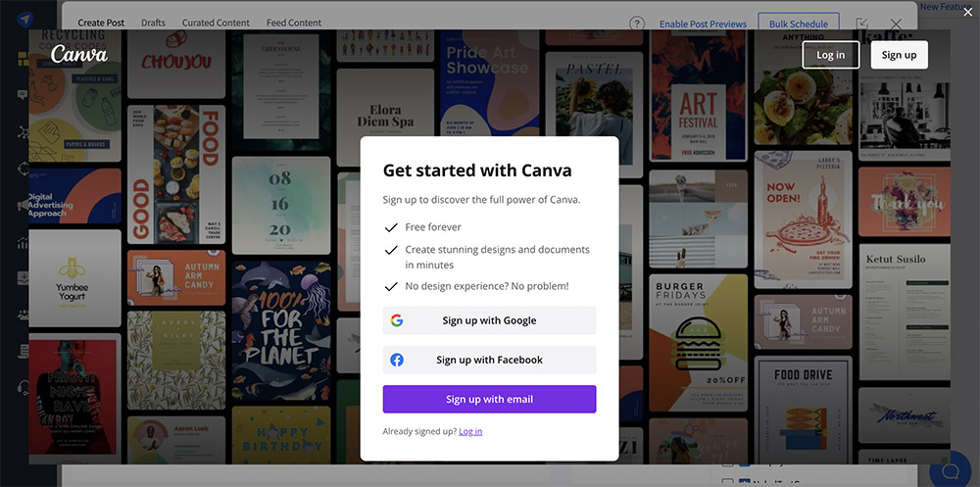Open the headset support icon in left sidebar
Viewport: 980px width, 487px height.
pyautogui.click(x=24, y=388)
